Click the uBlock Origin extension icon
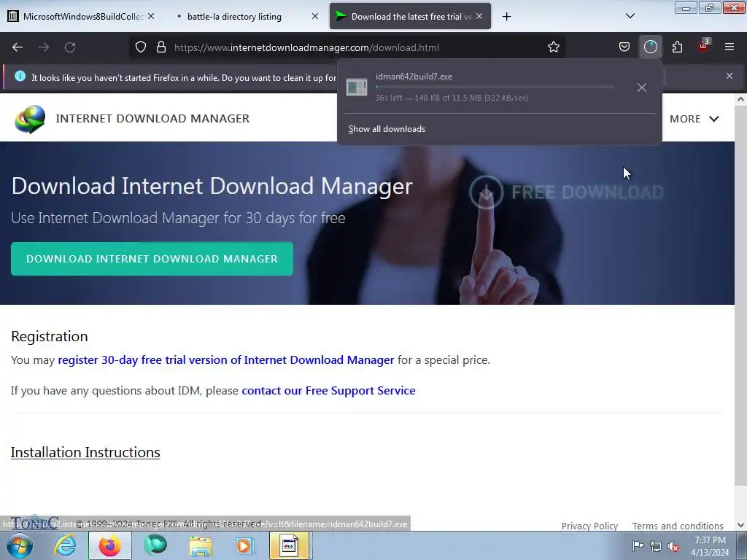 (704, 47)
